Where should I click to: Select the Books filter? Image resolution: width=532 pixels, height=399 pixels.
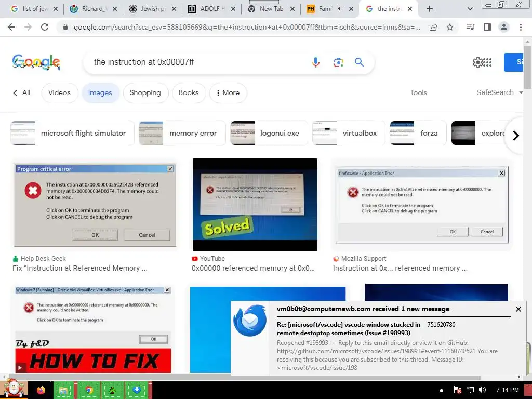point(189,92)
